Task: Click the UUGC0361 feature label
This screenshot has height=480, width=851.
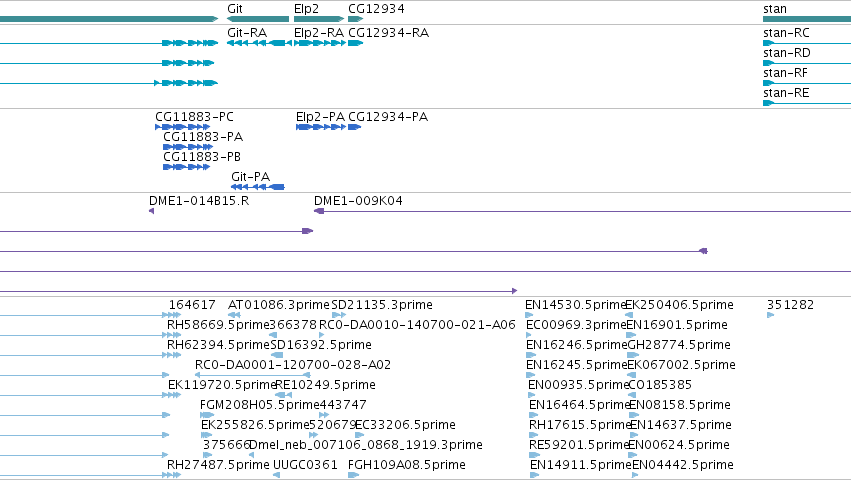Action: [305, 466]
